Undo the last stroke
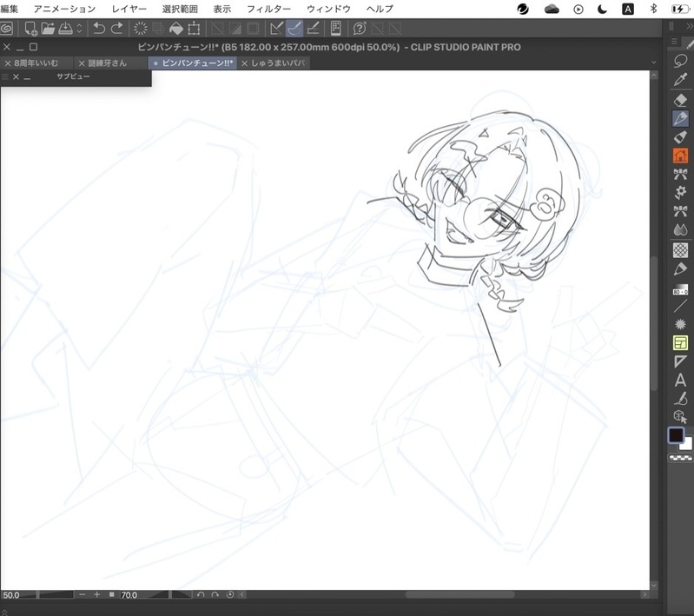 [x=99, y=29]
